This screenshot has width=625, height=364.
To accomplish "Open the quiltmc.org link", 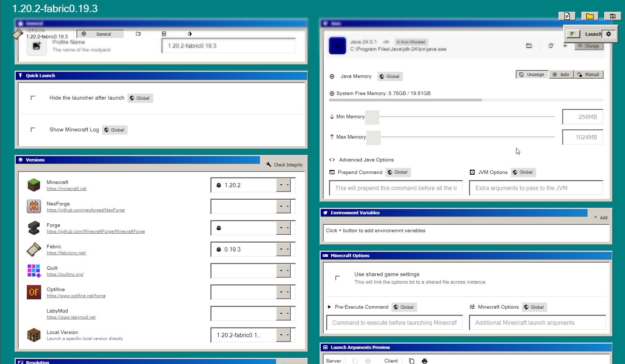I will coord(65,274).
